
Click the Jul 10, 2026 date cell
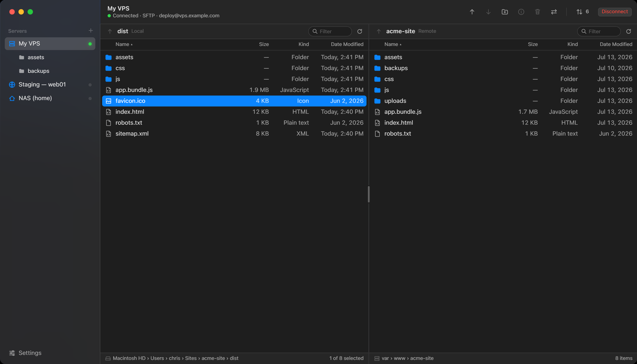[615, 68]
